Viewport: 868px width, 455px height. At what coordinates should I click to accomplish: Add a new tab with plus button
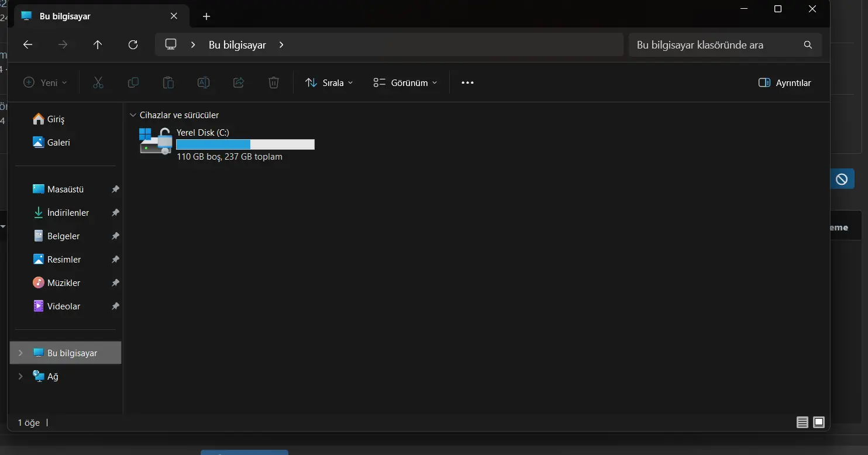(206, 16)
